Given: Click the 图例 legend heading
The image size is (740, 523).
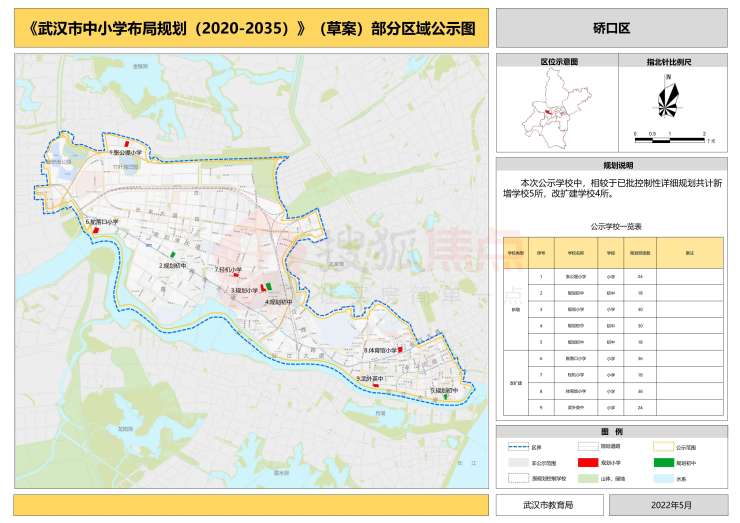Looking at the screenshot, I should (x=612, y=431).
